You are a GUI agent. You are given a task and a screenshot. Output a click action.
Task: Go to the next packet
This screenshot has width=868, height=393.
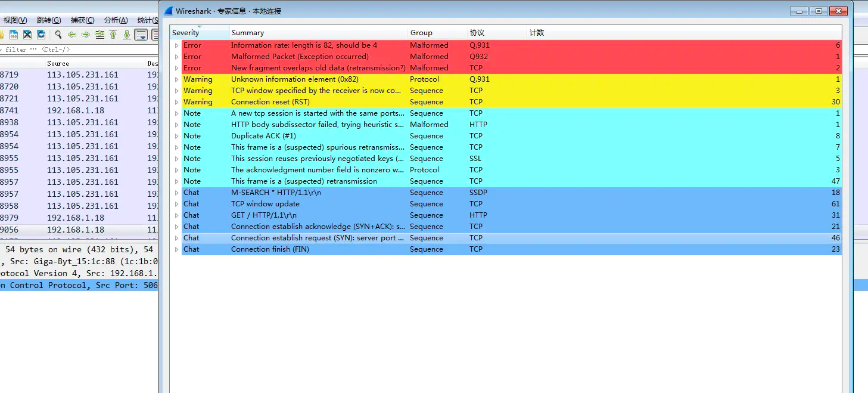click(85, 34)
